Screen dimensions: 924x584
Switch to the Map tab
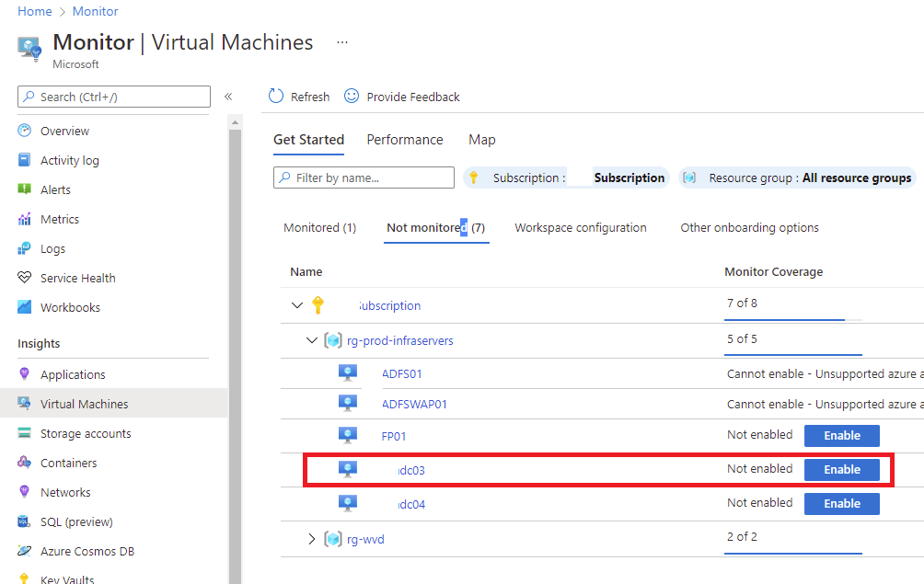pos(482,140)
